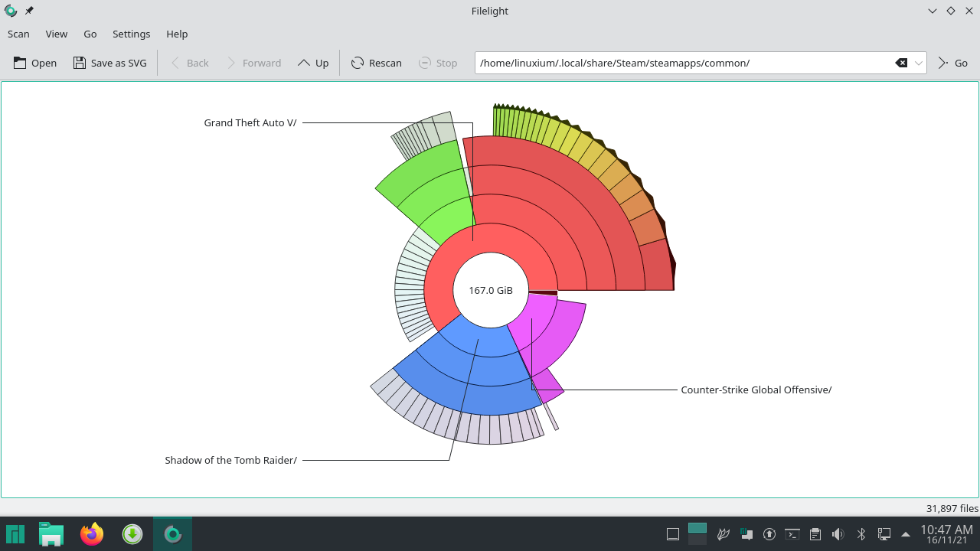This screenshot has width=980, height=551.
Task: Focus the path location input field
Action: 685,63
